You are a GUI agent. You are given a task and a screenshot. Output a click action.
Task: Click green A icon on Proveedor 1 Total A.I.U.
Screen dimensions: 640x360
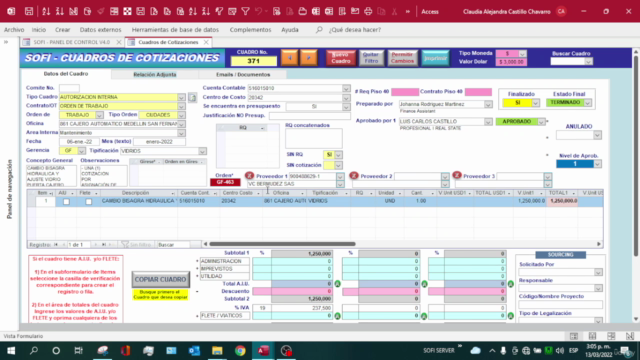(x=338, y=284)
